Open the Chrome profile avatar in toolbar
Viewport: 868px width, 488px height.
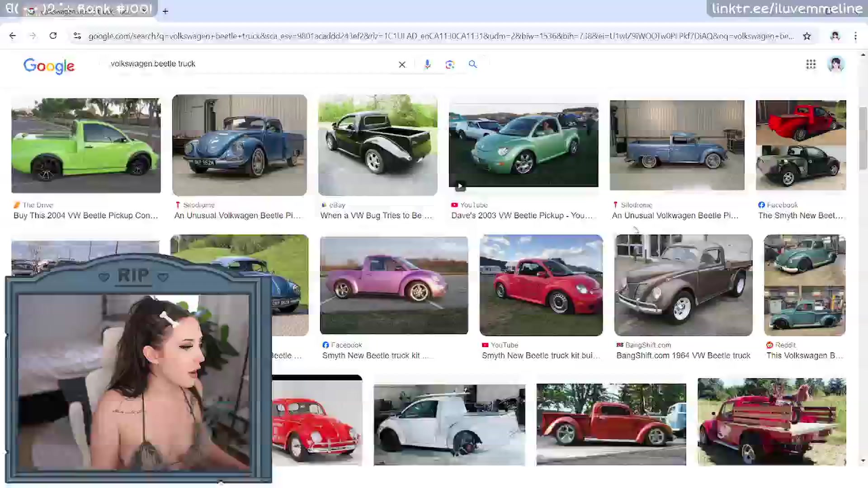[835, 36]
